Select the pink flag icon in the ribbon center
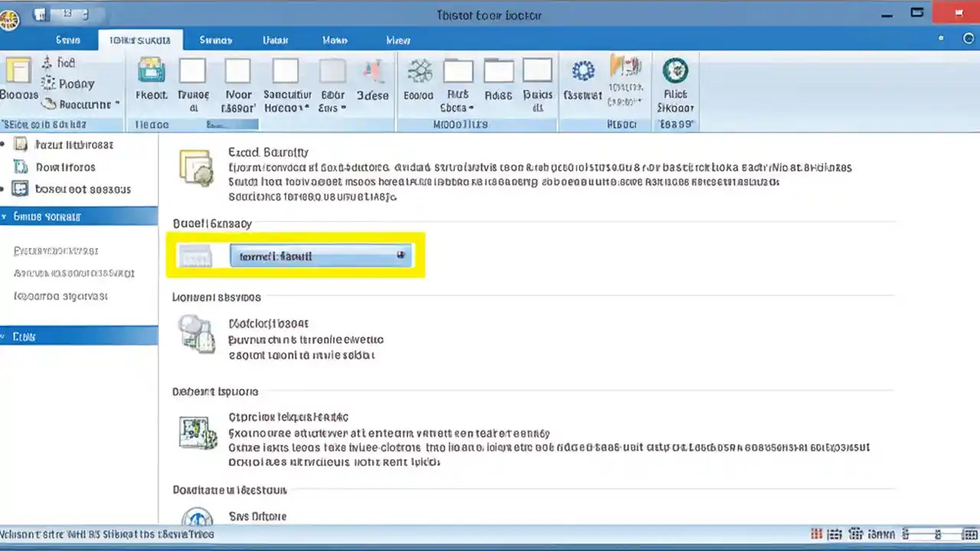Image resolution: width=980 pixels, height=551 pixels. [x=374, y=69]
